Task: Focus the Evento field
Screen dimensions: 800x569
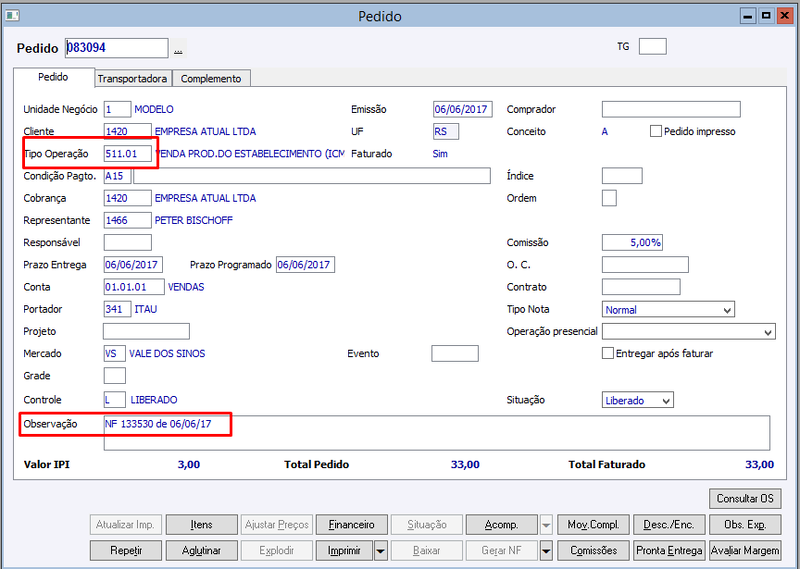Action: 455,354
